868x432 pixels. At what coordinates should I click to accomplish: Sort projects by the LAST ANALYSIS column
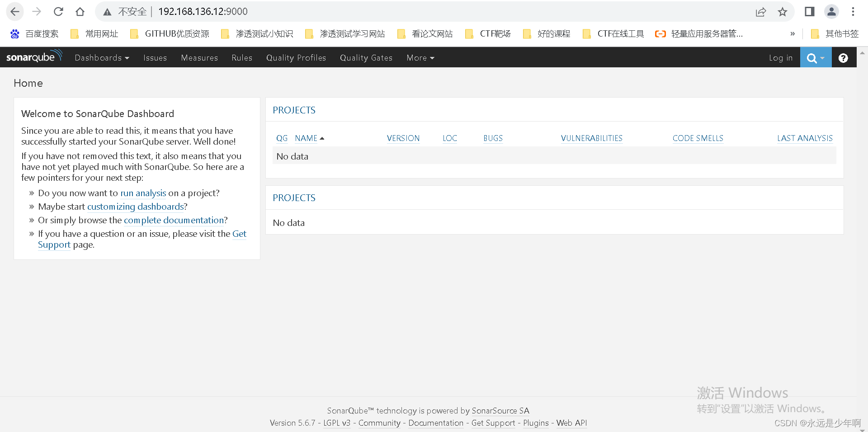click(805, 138)
